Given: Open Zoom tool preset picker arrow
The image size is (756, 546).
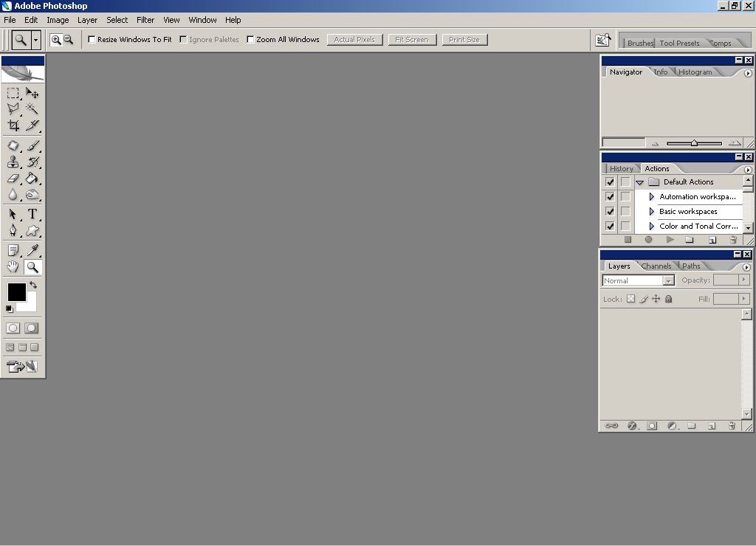Looking at the screenshot, I should (x=35, y=40).
